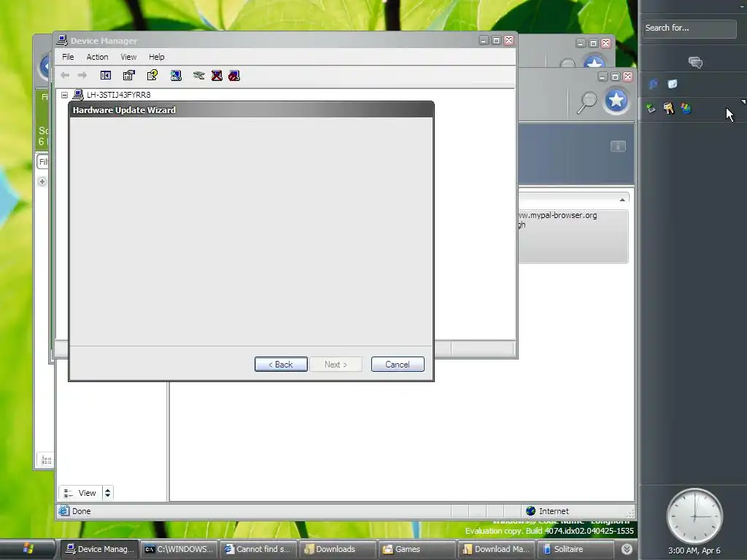Click the Internet zone status entry
This screenshot has width=747, height=560.
tap(548, 511)
